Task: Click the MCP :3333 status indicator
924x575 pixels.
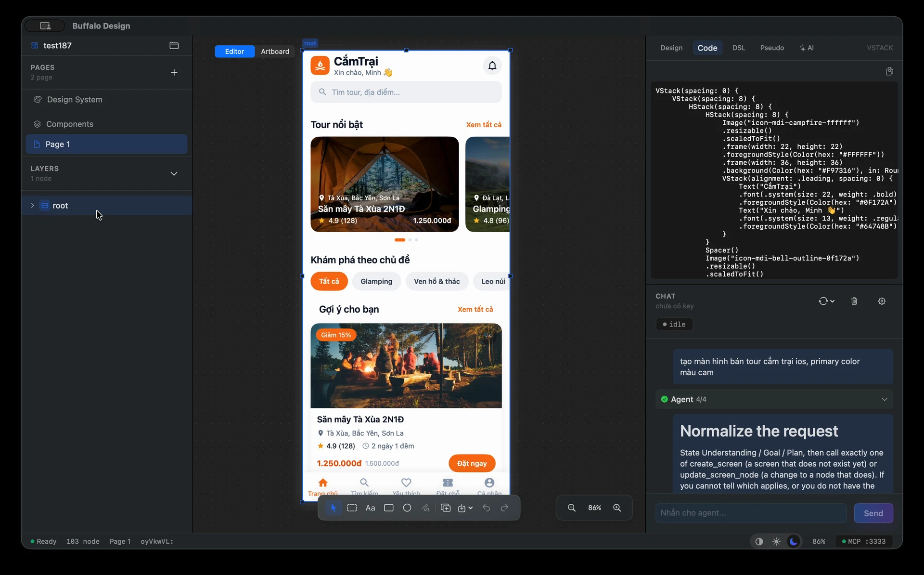Action: (x=863, y=541)
